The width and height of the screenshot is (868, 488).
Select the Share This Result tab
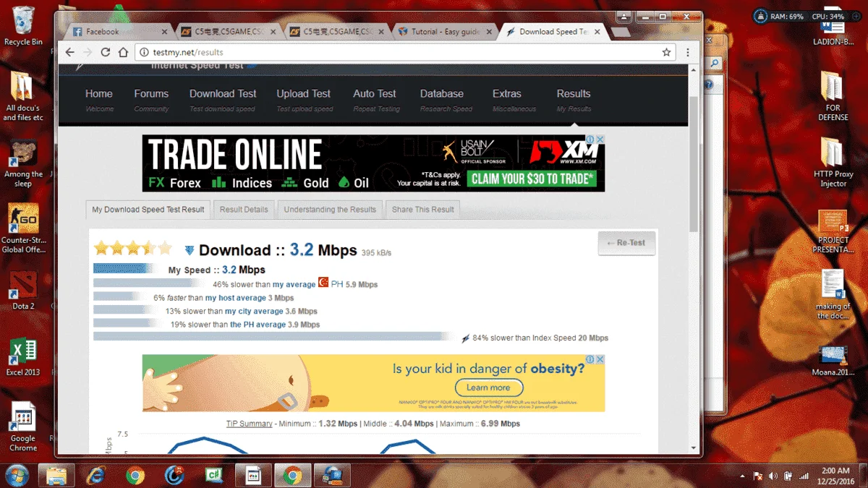point(423,210)
